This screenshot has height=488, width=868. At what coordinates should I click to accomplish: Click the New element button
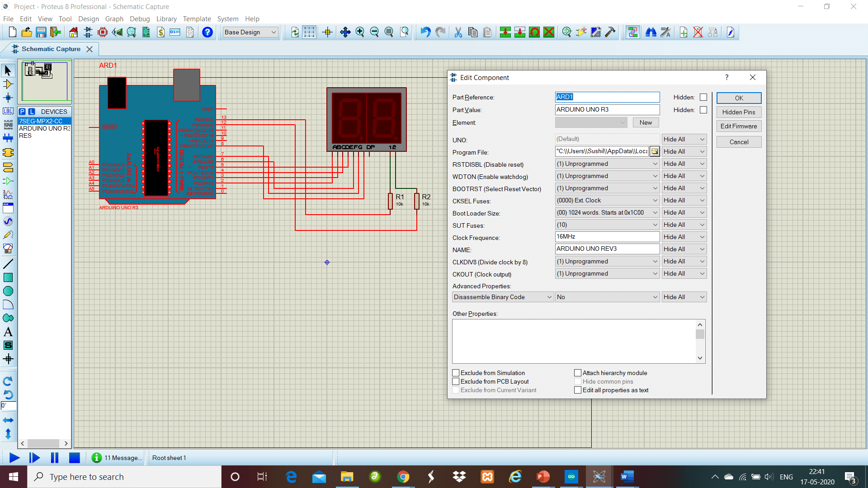646,122
